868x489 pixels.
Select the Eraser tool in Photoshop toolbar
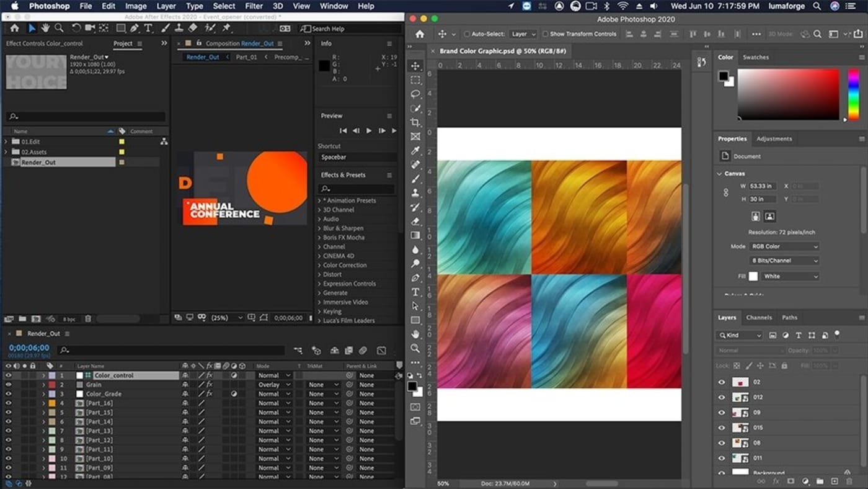pos(415,221)
